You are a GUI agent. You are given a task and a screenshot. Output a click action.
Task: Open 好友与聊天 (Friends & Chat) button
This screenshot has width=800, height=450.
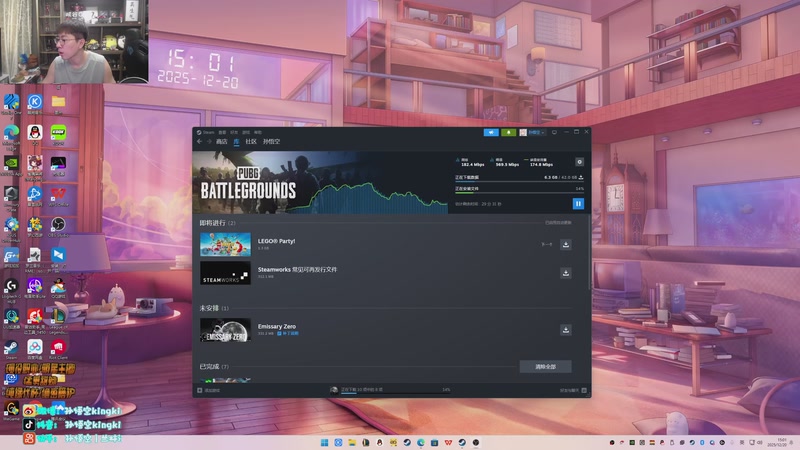(x=573, y=390)
